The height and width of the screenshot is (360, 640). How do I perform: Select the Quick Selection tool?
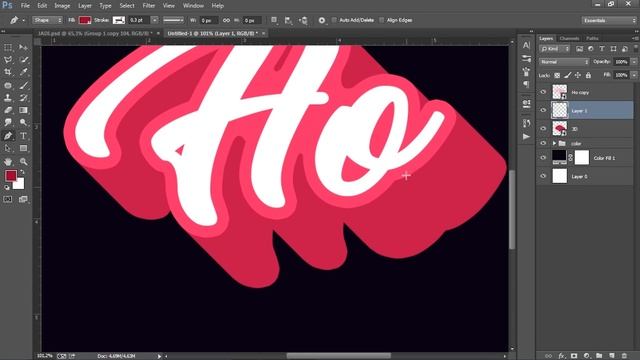click(23, 60)
